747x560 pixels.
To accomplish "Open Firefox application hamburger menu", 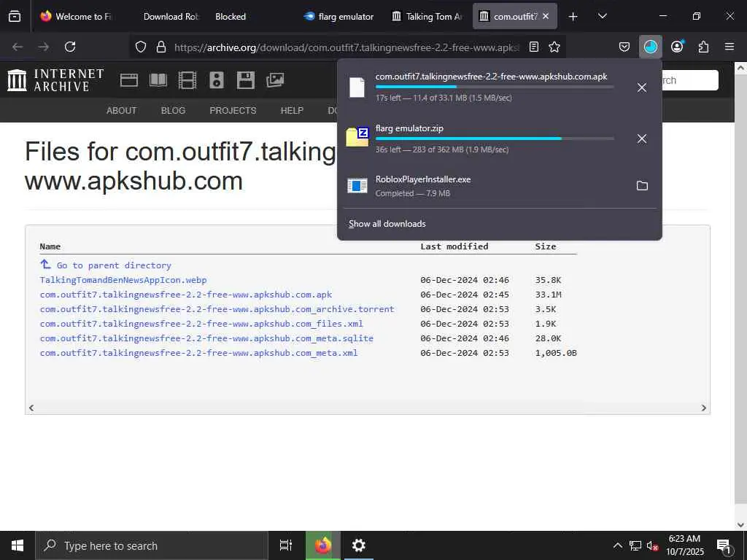I will pyautogui.click(x=729, y=47).
